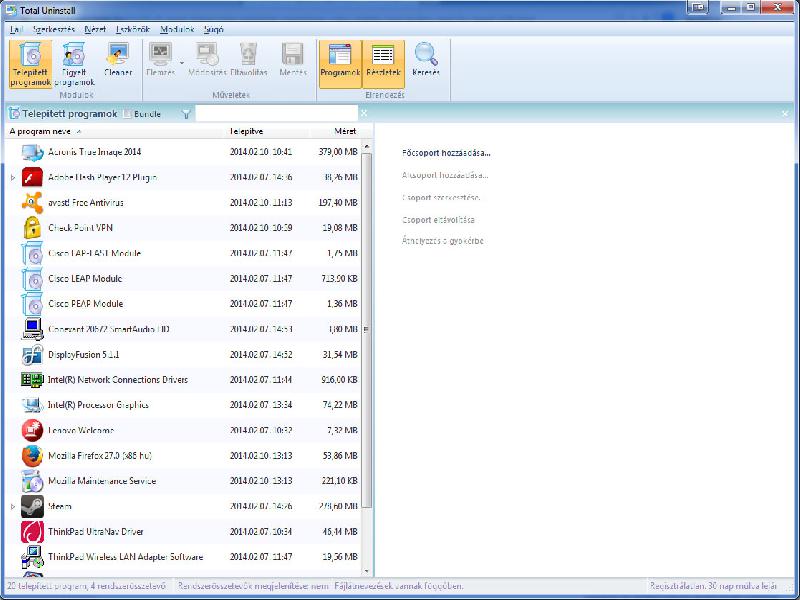The height and width of the screenshot is (600, 800).
Task: Select the ThinkPad UltraNav Driver icon
Action: click(x=32, y=532)
